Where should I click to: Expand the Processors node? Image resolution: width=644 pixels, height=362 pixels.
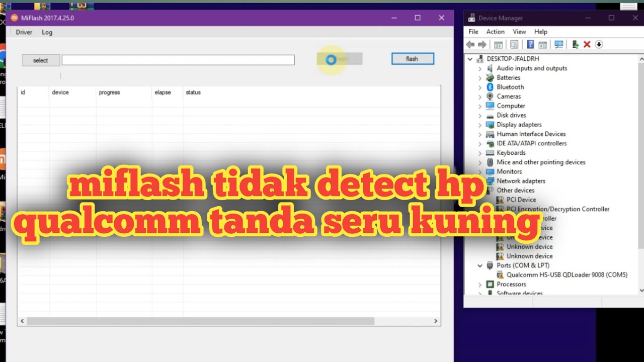click(x=480, y=285)
